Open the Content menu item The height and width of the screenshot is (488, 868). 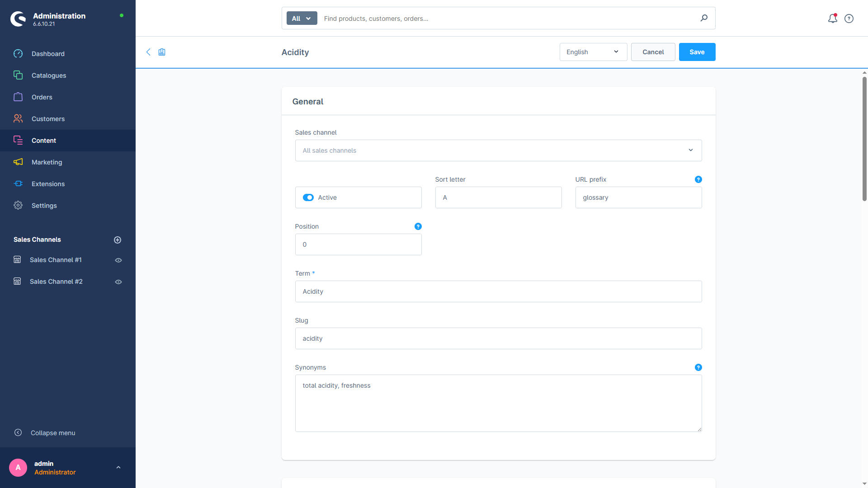click(68, 141)
